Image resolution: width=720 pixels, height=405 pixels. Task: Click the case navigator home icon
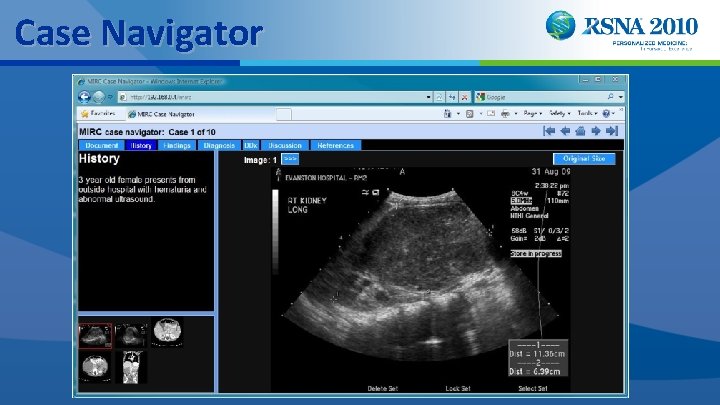[580, 131]
